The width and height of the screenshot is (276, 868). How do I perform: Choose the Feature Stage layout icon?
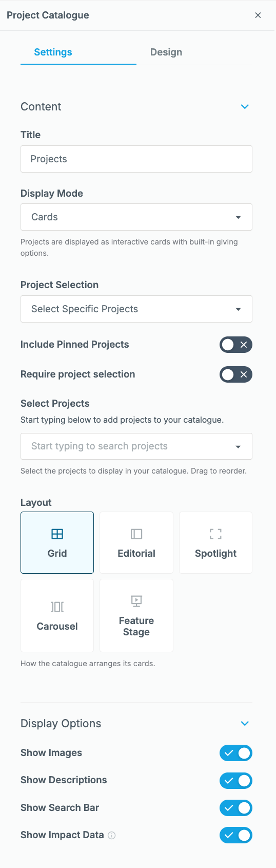coord(136,601)
